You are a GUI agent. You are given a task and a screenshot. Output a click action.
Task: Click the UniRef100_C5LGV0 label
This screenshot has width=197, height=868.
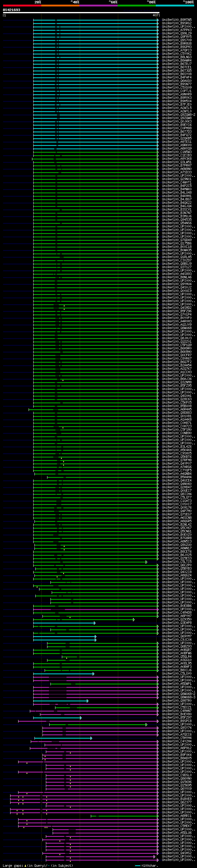tap(177, 674)
